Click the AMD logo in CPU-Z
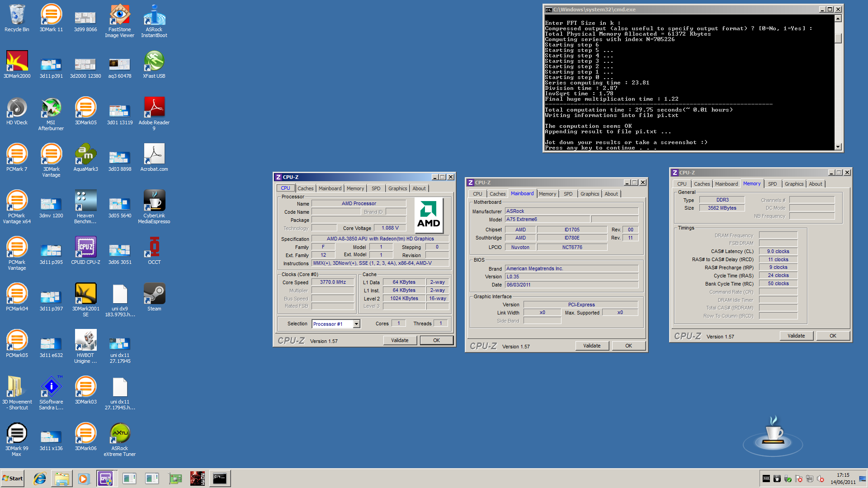 click(x=428, y=215)
